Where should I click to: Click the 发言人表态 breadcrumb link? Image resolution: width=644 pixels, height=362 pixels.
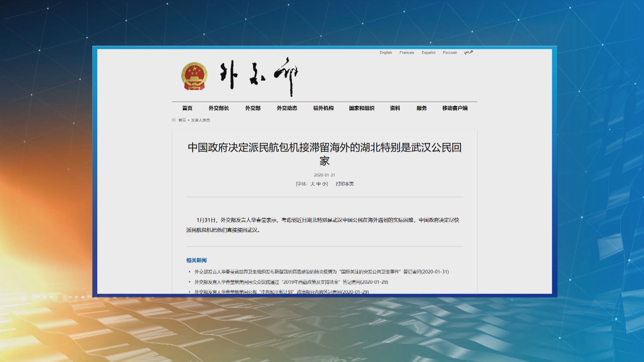click(201, 120)
